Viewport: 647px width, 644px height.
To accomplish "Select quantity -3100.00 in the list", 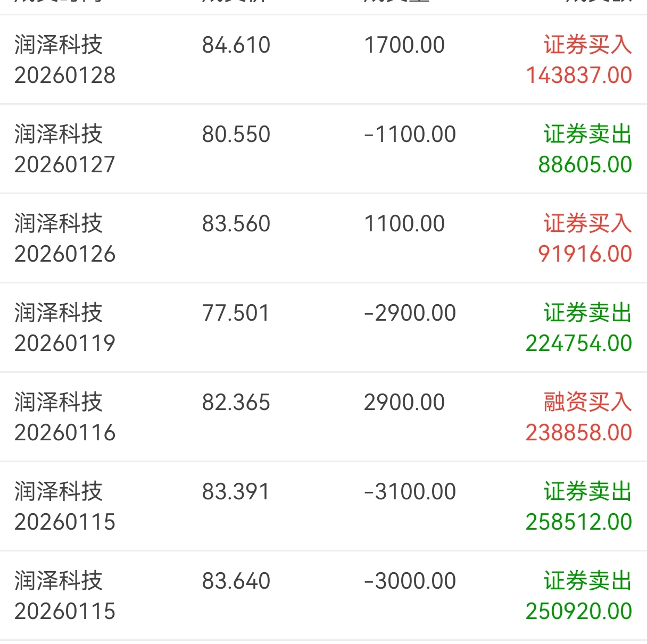I will pos(410,491).
